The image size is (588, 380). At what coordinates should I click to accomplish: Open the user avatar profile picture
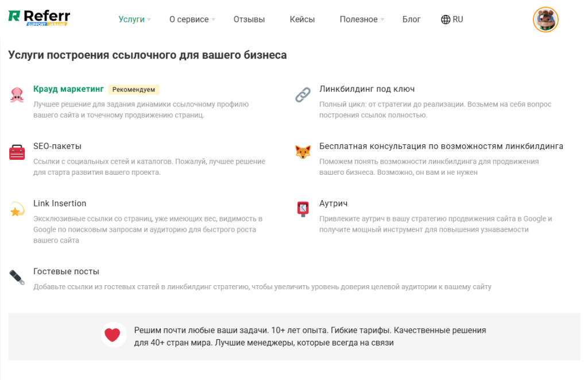(545, 20)
